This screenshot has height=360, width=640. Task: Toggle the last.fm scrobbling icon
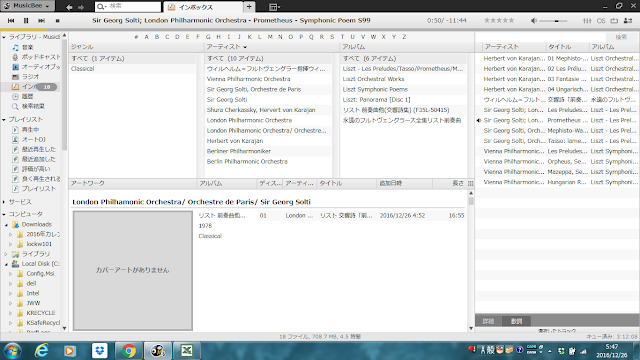coord(601,20)
